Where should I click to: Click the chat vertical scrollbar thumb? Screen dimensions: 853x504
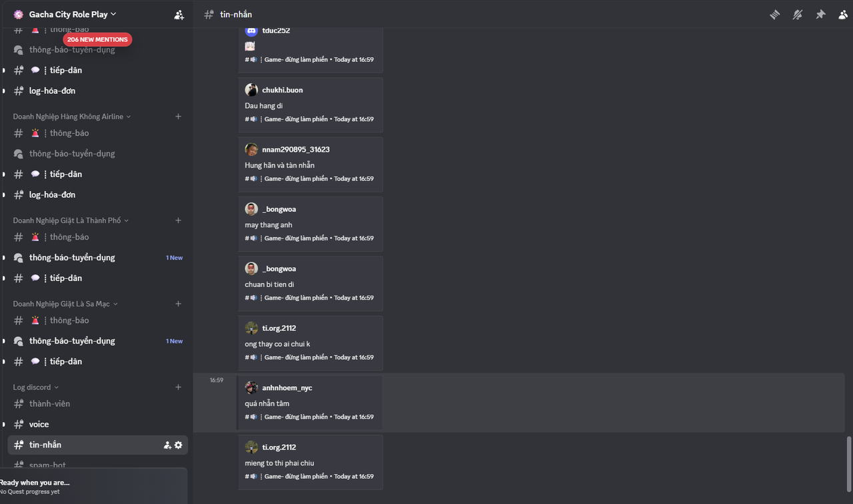[848, 464]
